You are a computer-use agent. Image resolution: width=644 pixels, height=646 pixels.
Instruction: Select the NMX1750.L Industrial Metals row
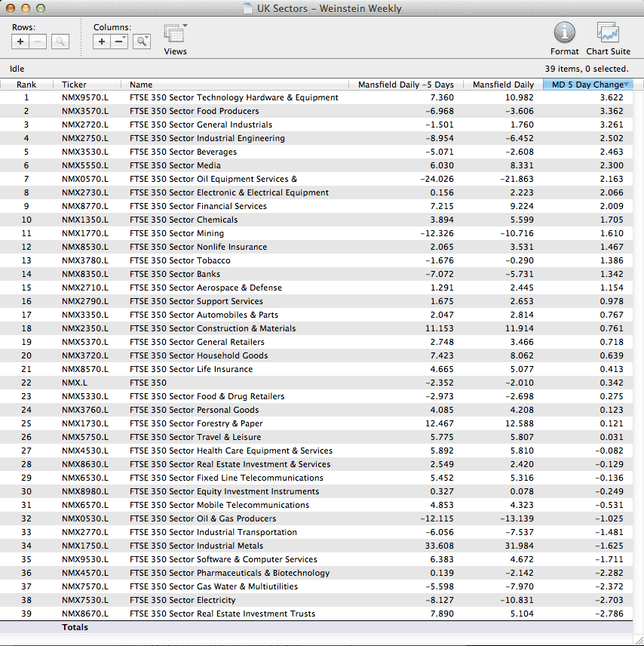[x=196, y=546]
